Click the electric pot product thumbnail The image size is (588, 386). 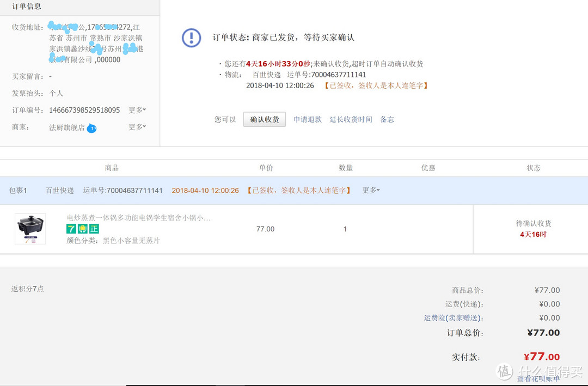(30, 229)
